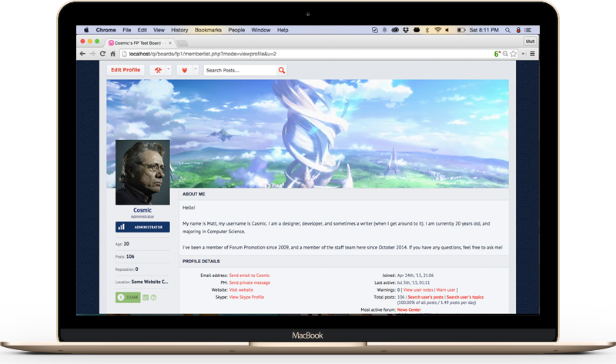Viewport: 616px width, 364px height.
Task: Click the green bank icon beside points
Action: (x=146, y=297)
